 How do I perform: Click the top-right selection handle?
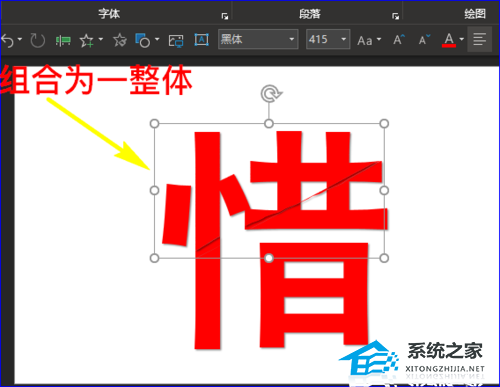[384, 124]
